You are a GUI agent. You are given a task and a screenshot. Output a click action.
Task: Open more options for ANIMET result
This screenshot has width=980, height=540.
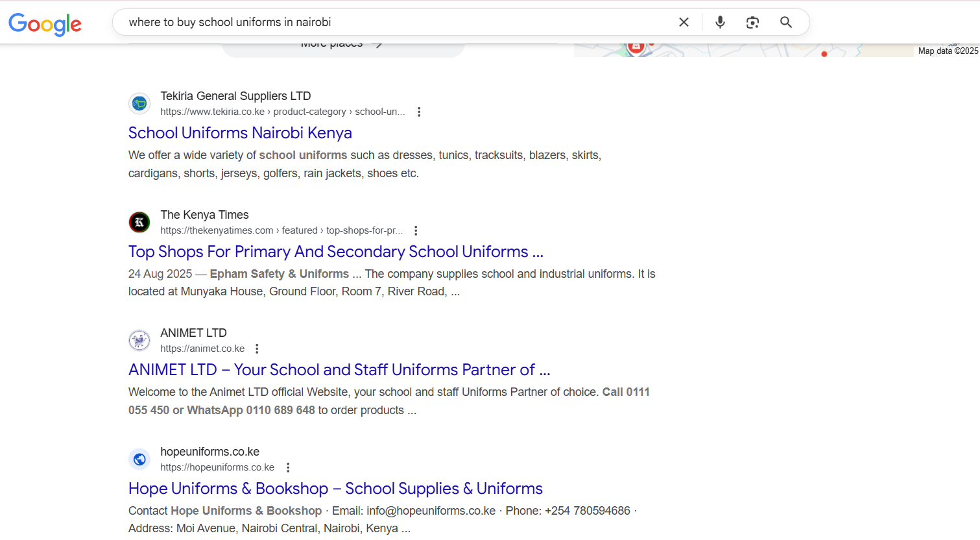(x=257, y=349)
